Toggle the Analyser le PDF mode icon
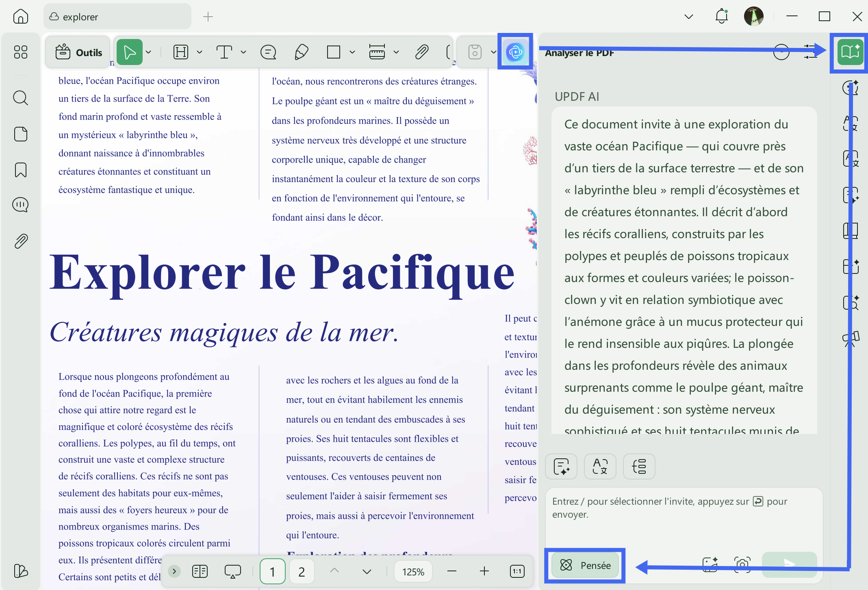868x590 pixels. 850,52
